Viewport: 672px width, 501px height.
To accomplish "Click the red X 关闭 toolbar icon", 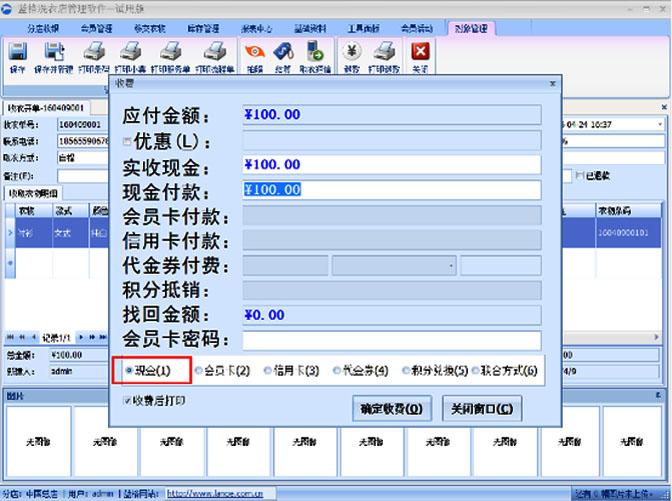I will pos(421,53).
